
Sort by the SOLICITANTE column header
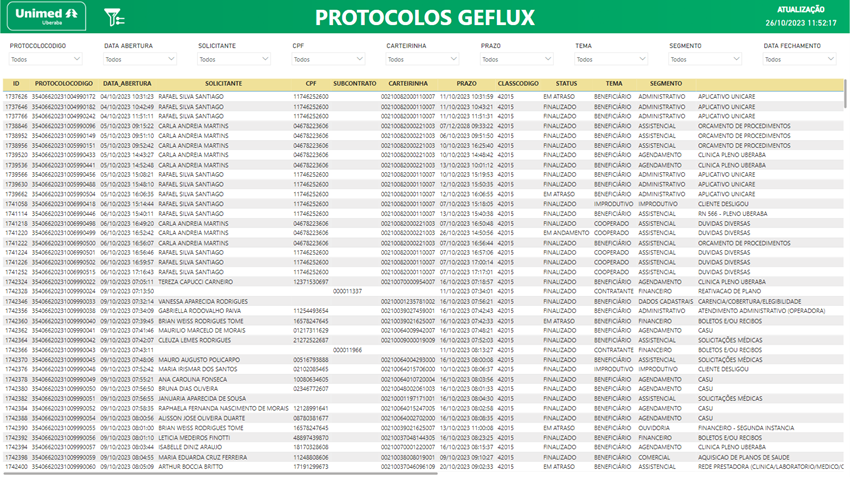(223, 83)
